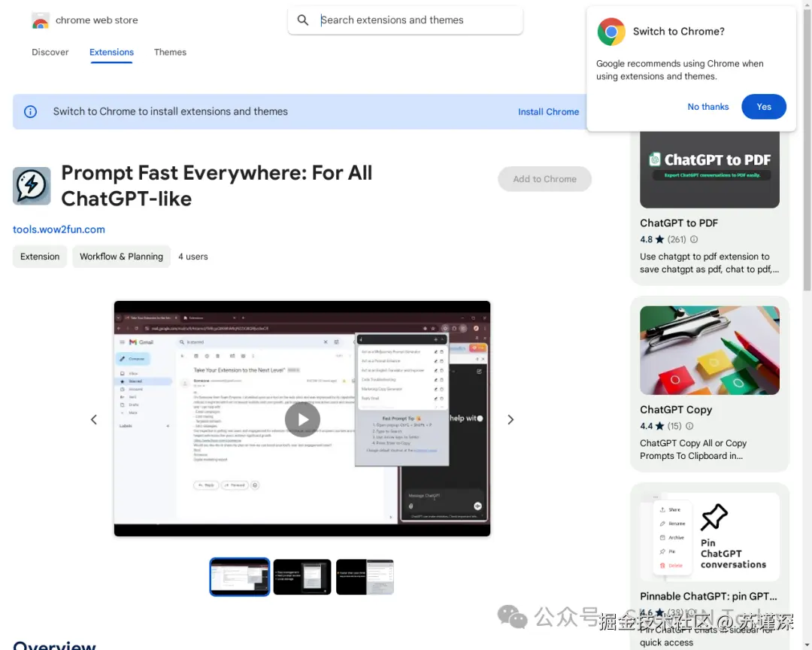The image size is (812, 650).
Task: Open the Workflow & Planning category chip
Action: click(121, 257)
